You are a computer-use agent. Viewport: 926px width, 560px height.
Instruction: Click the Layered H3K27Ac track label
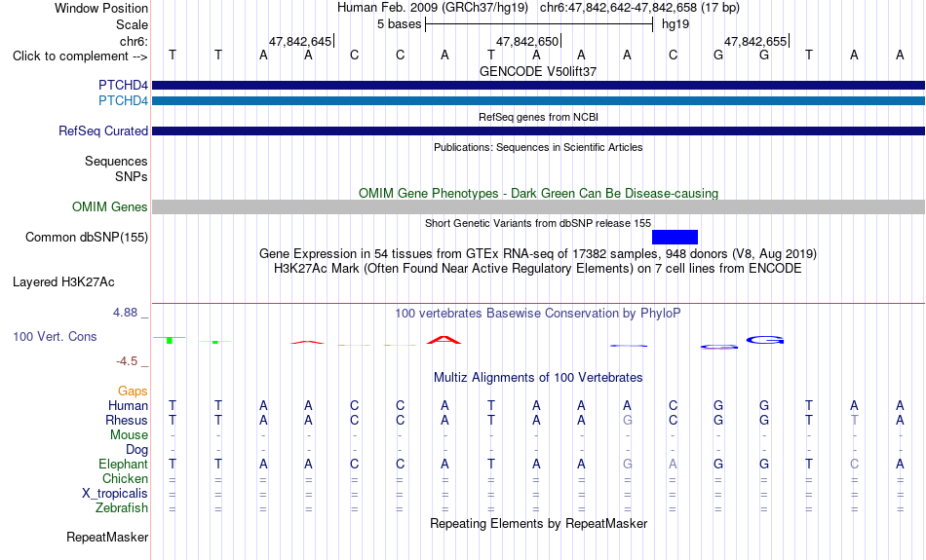(x=63, y=282)
